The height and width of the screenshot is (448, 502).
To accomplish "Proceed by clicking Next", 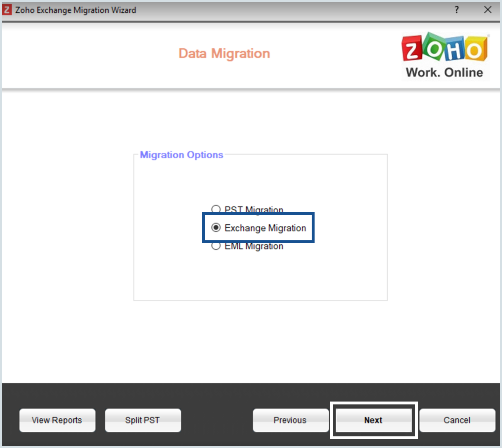I will 373,420.
